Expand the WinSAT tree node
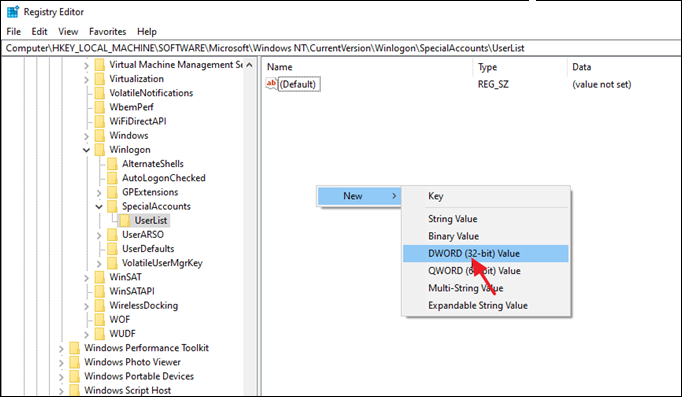Image resolution: width=682 pixels, height=397 pixels. (86, 277)
